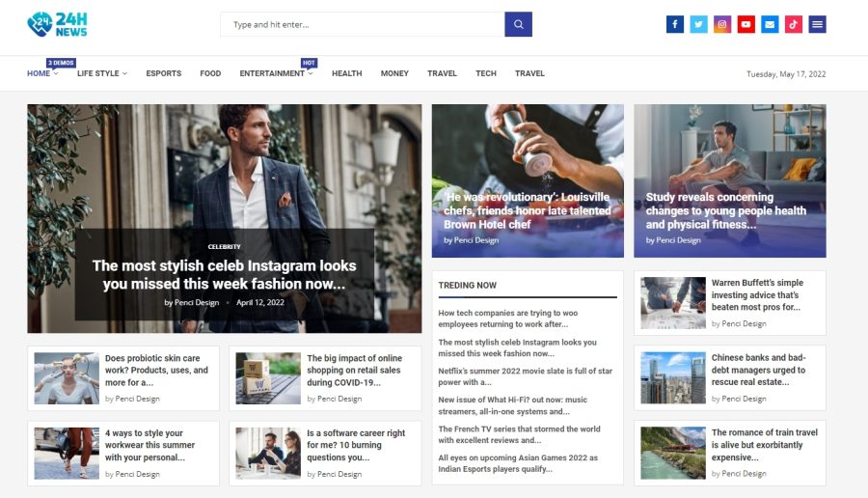Open the hamburger menu icon

pyautogui.click(x=818, y=24)
